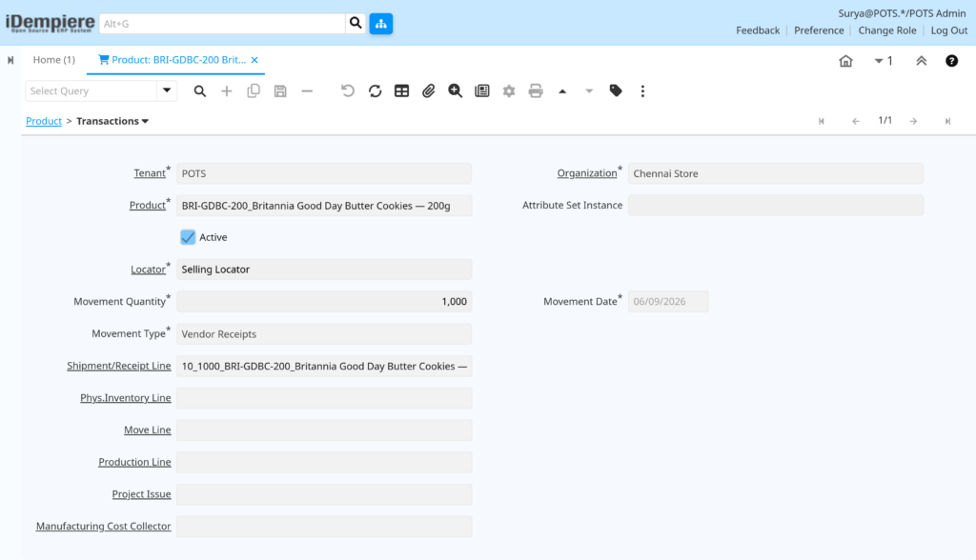This screenshot has width=976, height=560.
Task: Go to first record navigation arrow
Action: pos(821,121)
